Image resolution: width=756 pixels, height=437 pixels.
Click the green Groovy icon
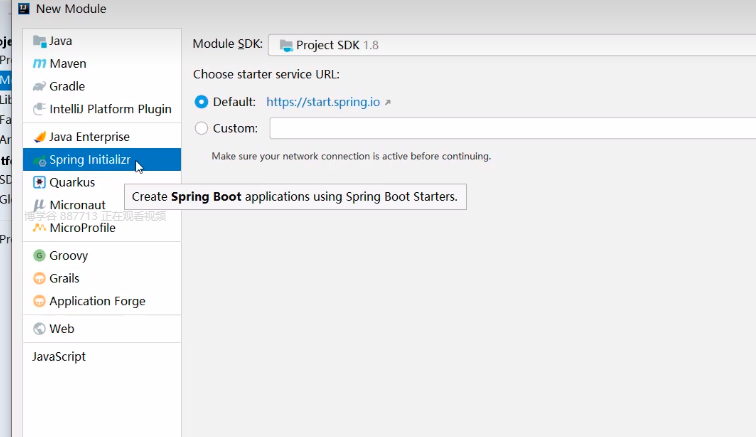40,255
